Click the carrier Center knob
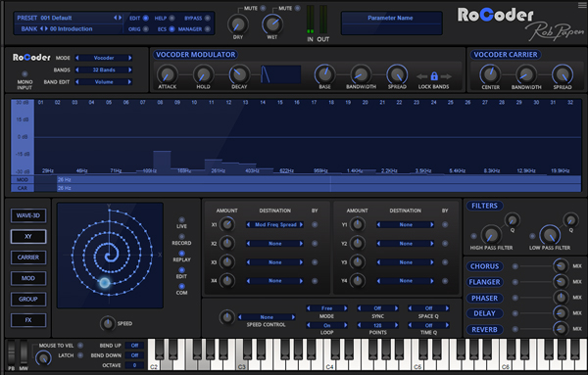Viewport: 588px width, 375px height. pyautogui.click(x=490, y=74)
